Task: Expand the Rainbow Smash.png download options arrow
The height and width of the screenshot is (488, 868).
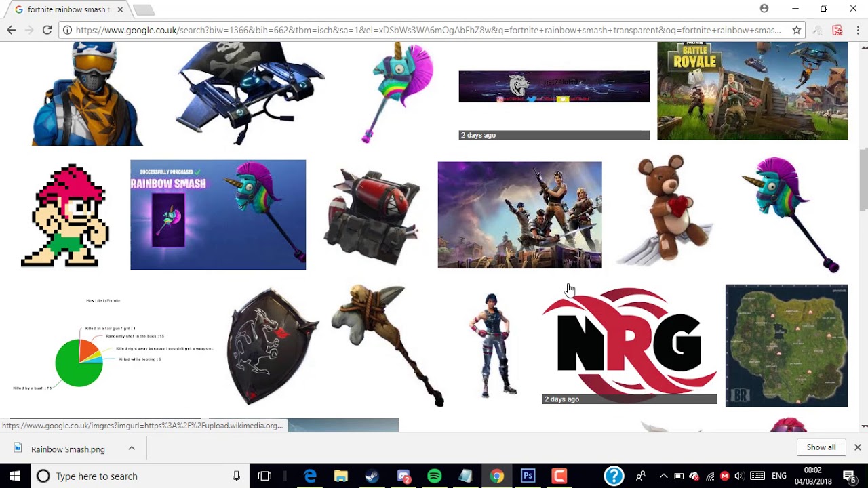Action: pyautogui.click(x=132, y=448)
